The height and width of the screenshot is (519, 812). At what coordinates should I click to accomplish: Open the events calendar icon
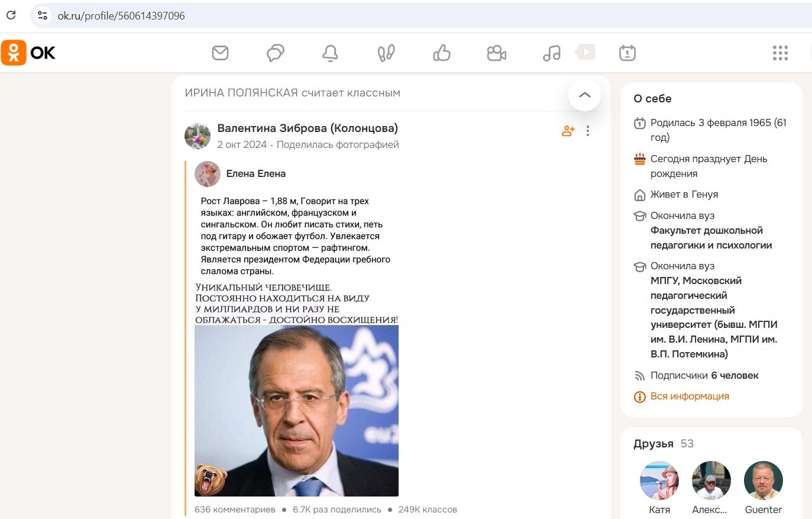(627, 53)
